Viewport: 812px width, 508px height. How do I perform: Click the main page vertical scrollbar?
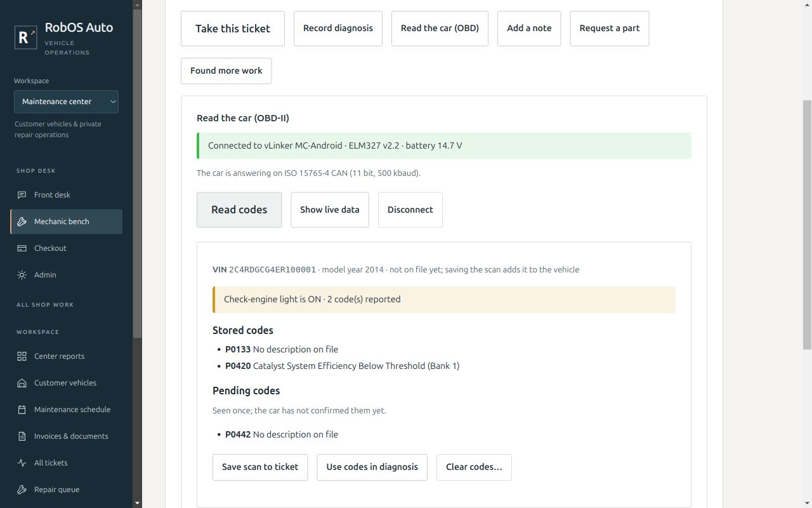pos(807,225)
